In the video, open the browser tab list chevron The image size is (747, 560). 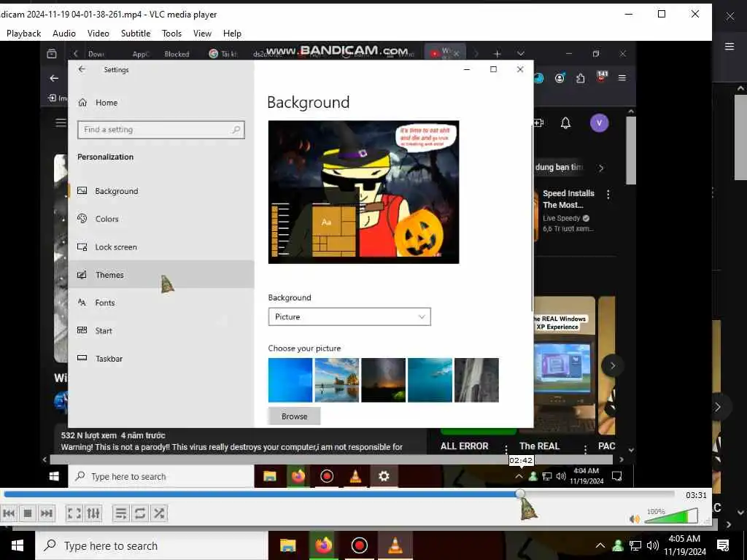521,54
